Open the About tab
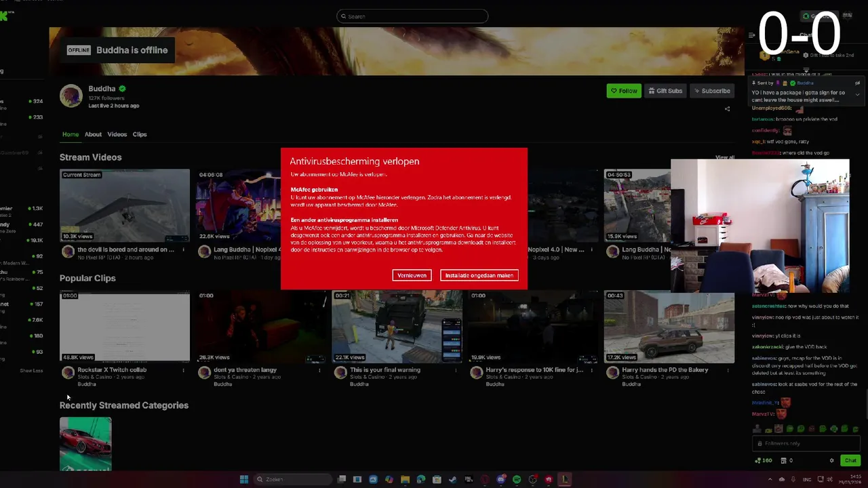The height and width of the screenshot is (488, 868). pyautogui.click(x=93, y=134)
